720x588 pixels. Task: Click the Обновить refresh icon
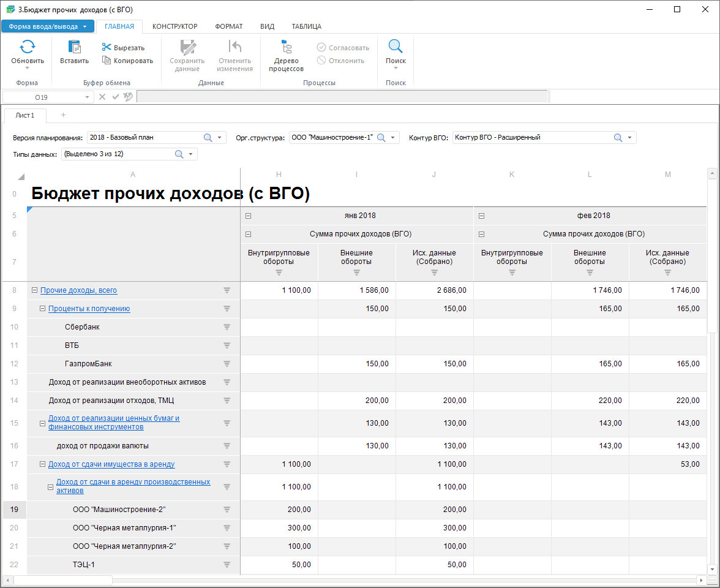(28, 47)
